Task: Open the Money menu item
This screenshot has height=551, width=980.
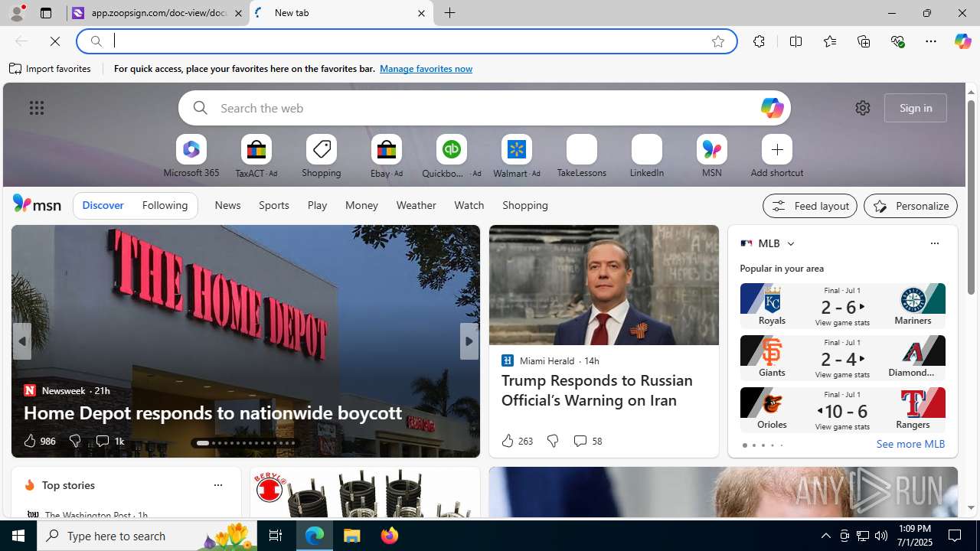Action: pos(361,205)
